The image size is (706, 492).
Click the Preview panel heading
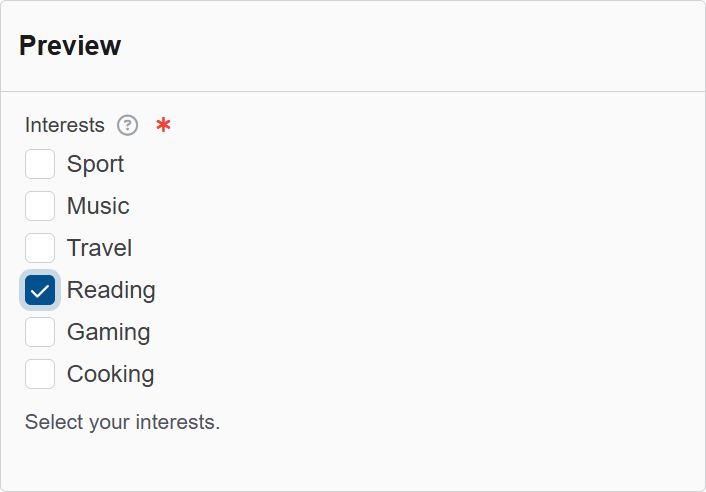coord(70,45)
